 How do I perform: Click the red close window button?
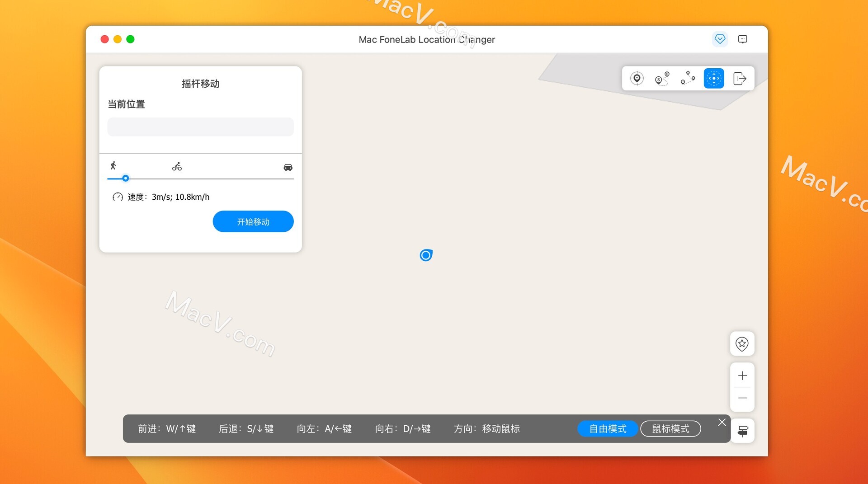pyautogui.click(x=104, y=39)
